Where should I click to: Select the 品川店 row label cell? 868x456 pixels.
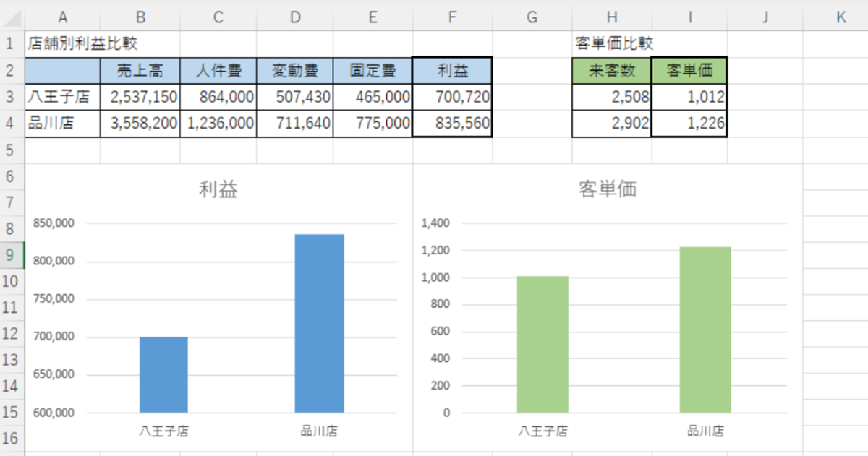click(x=62, y=124)
